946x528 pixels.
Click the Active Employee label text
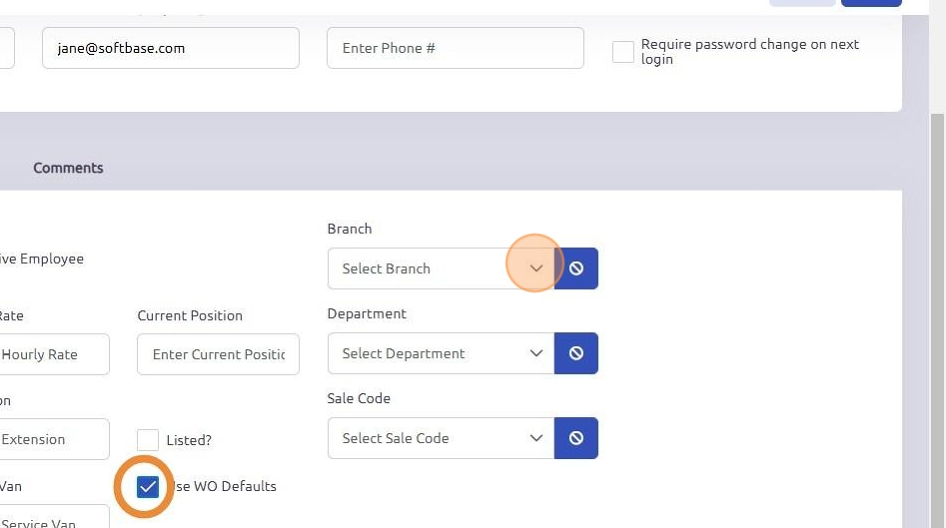click(42, 259)
